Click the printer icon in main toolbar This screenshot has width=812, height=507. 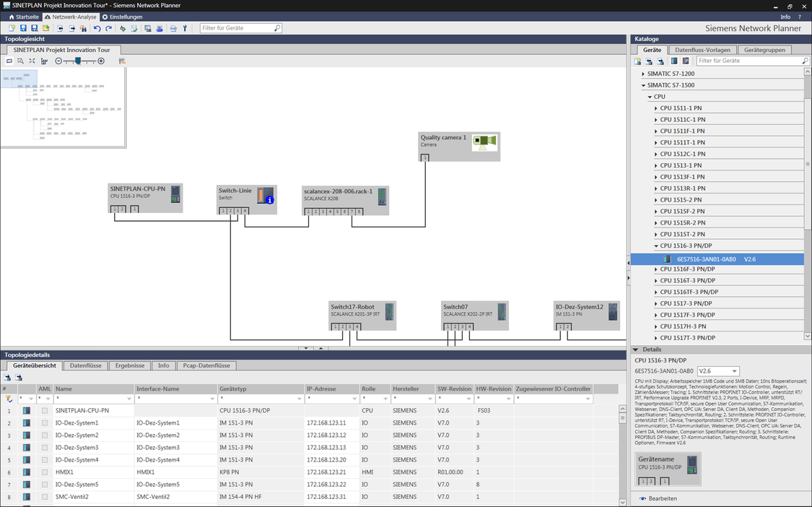[160, 28]
